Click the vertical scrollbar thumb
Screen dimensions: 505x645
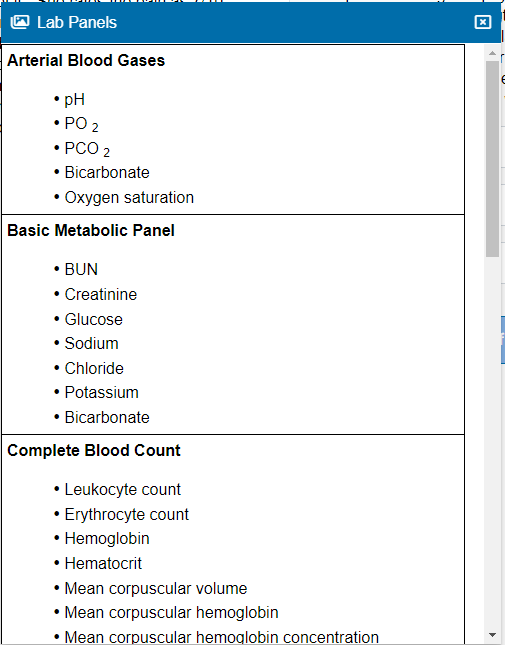492,159
